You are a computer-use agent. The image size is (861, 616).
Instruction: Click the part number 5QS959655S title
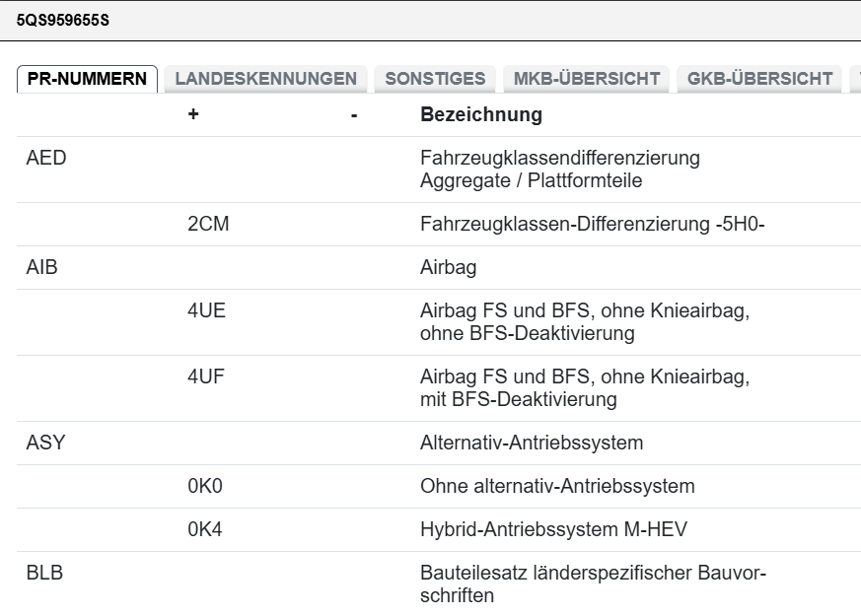click(x=63, y=19)
